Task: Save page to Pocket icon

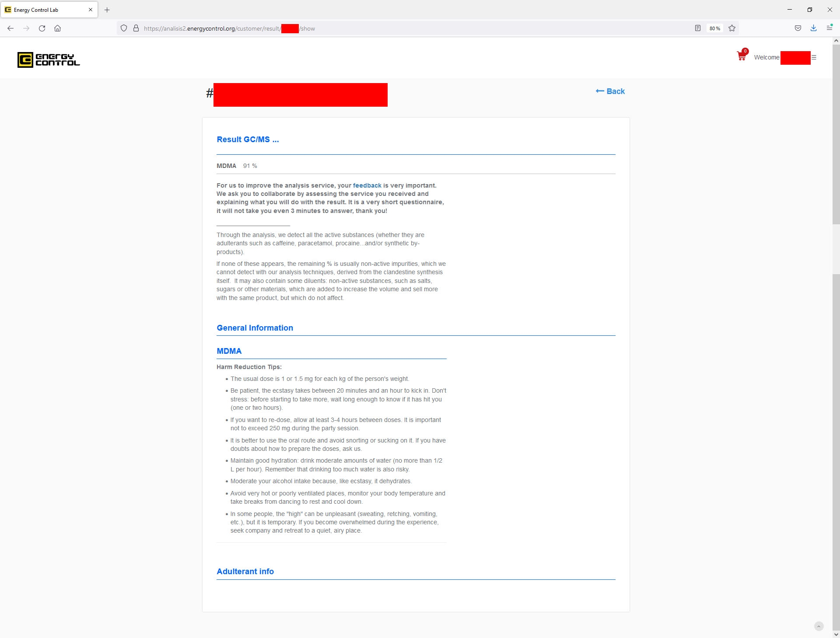Action: (x=798, y=28)
